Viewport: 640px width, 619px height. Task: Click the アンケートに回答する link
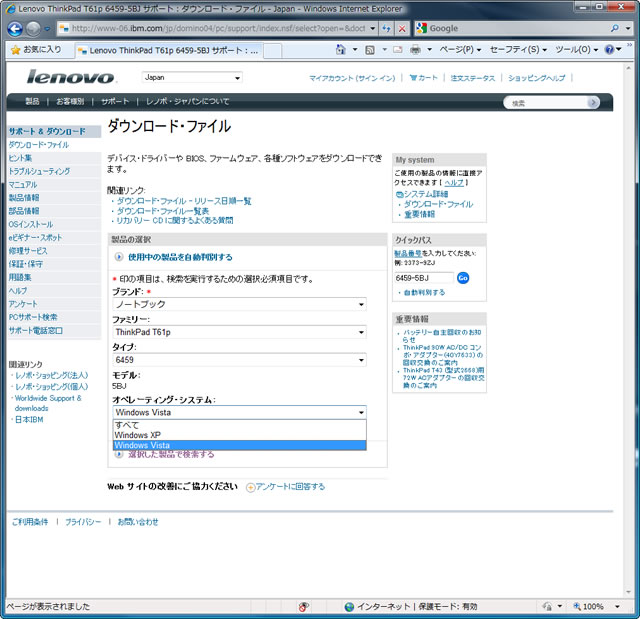(290, 487)
